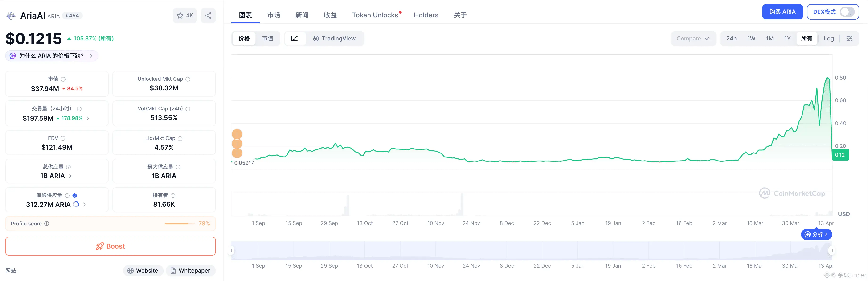Open the Compare dropdown
Image resolution: width=868 pixels, height=281 pixels.
pos(693,38)
